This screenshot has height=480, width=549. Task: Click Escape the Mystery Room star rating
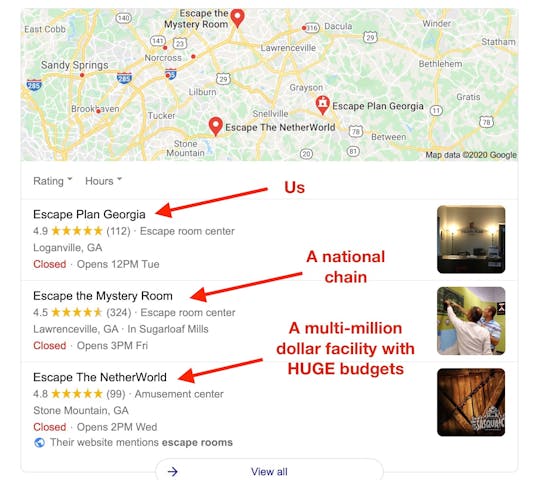(x=77, y=312)
